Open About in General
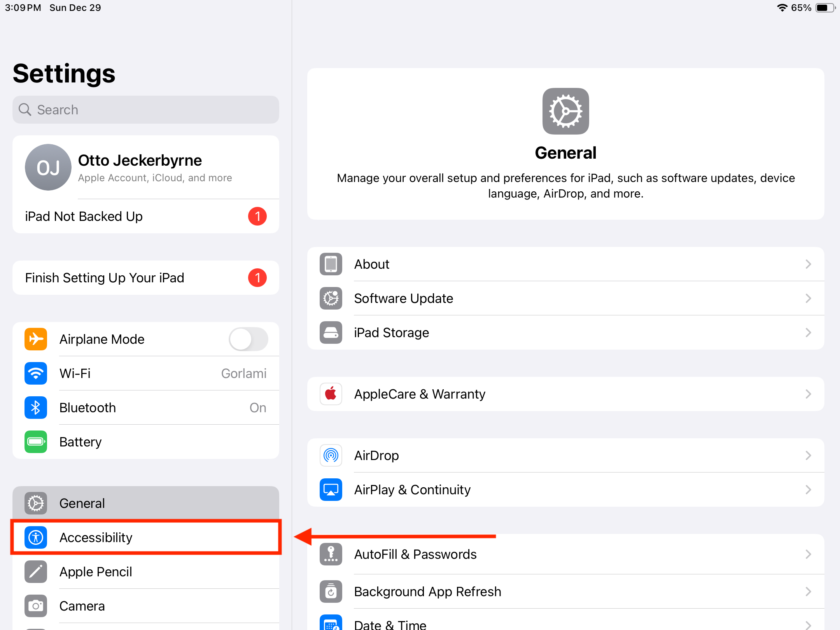This screenshot has width=840, height=630. click(x=566, y=264)
